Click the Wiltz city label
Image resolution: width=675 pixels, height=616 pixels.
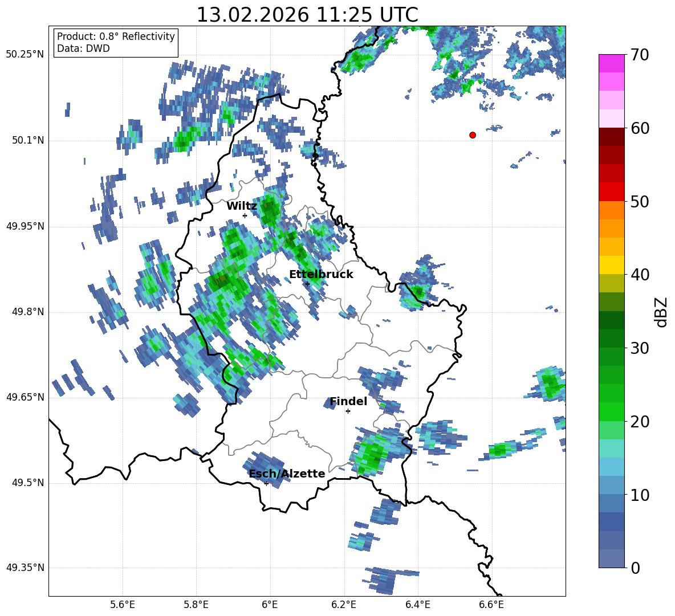pyautogui.click(x=242, y=206)
